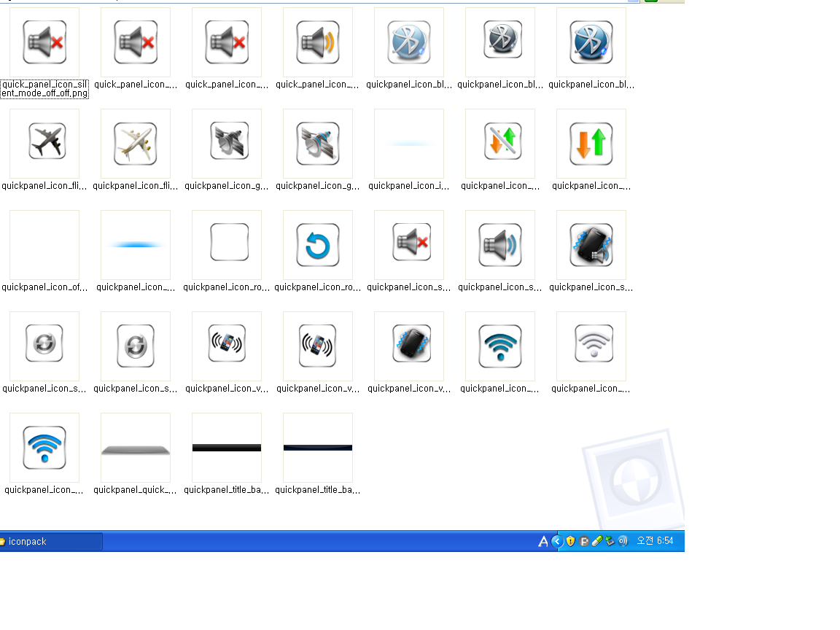Click the white airplane flight mode icon
This screenshot has width=840, height=630.
[136, 144]
